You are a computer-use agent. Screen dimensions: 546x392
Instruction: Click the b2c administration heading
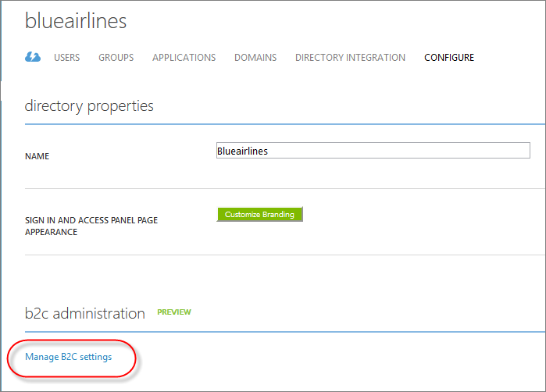(84, 313)
